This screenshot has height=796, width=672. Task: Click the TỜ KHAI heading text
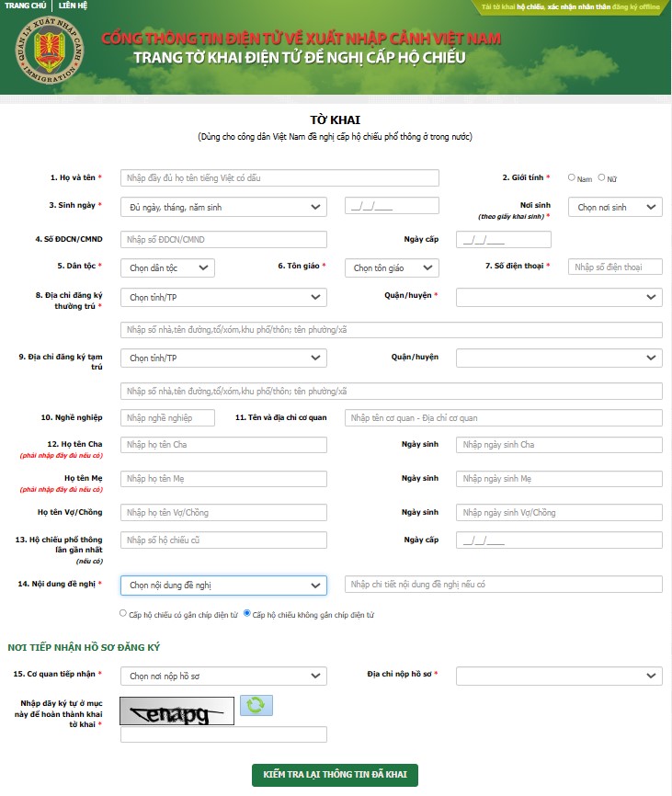335,120
